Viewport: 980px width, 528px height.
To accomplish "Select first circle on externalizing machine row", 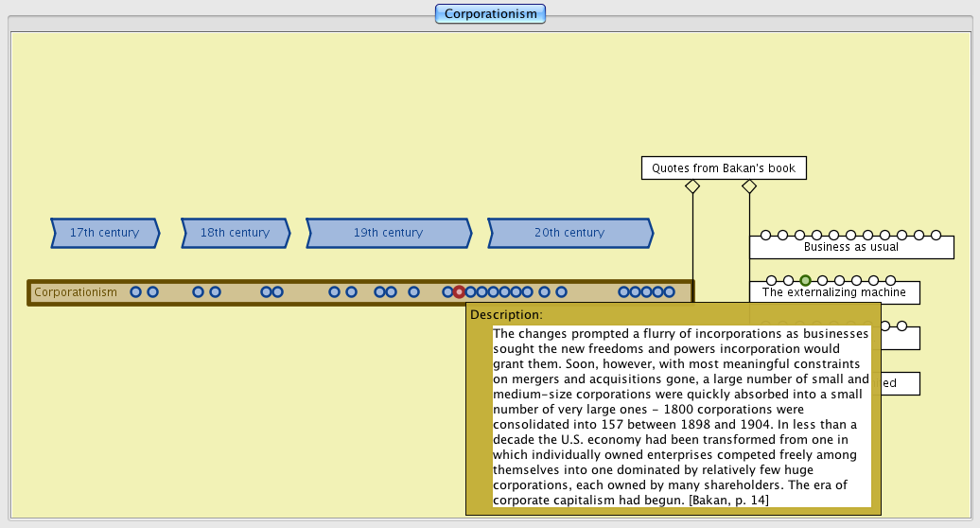I will click(x=771, y=280).
